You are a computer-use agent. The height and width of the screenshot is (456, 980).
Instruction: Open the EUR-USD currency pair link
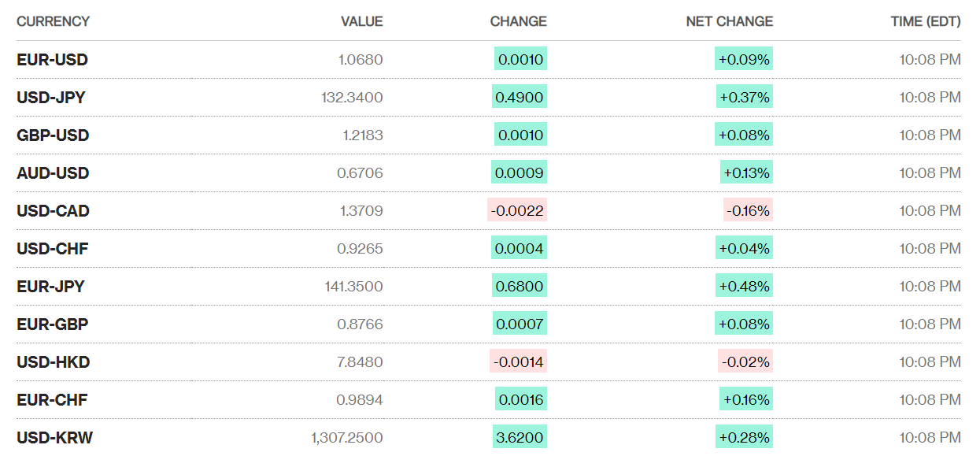[x=52, y=60]
